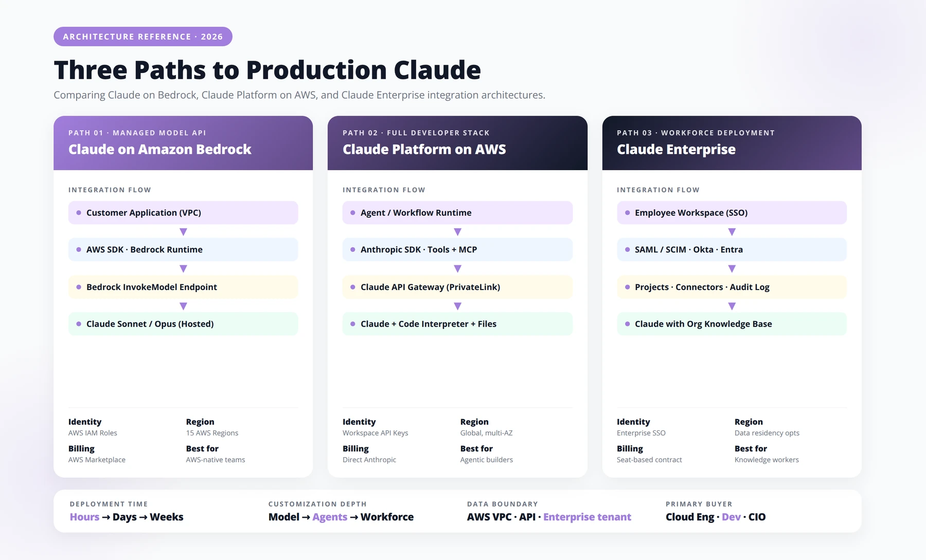Click the 15 AWS Regions value
Screen dimensions: 926x560
(x=212, y=433)
